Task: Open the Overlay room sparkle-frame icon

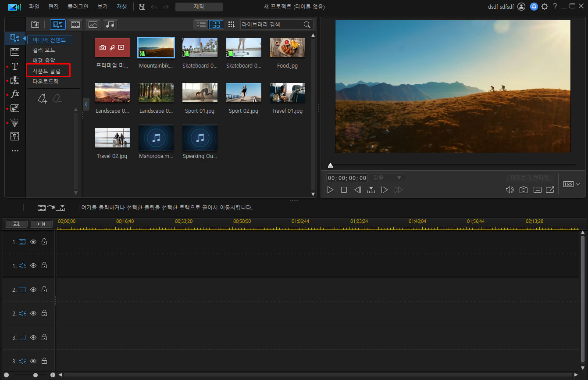Action: (15, 108)
